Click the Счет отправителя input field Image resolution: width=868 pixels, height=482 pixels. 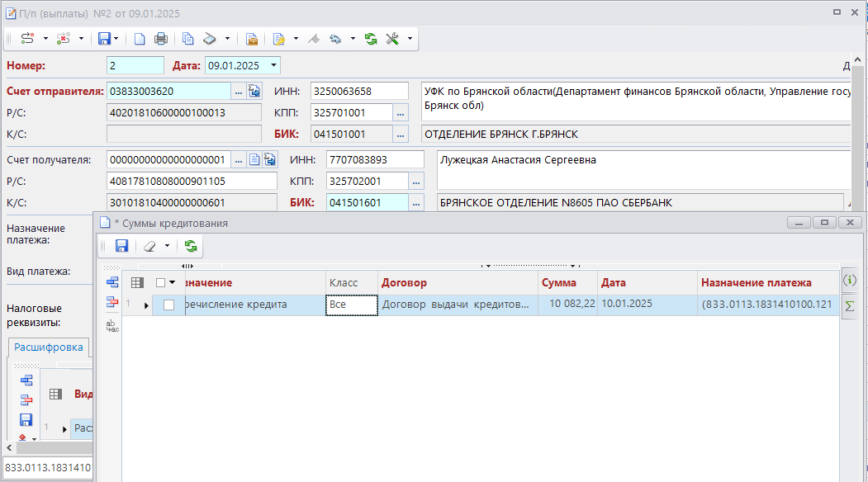click(x=168, y=91)
